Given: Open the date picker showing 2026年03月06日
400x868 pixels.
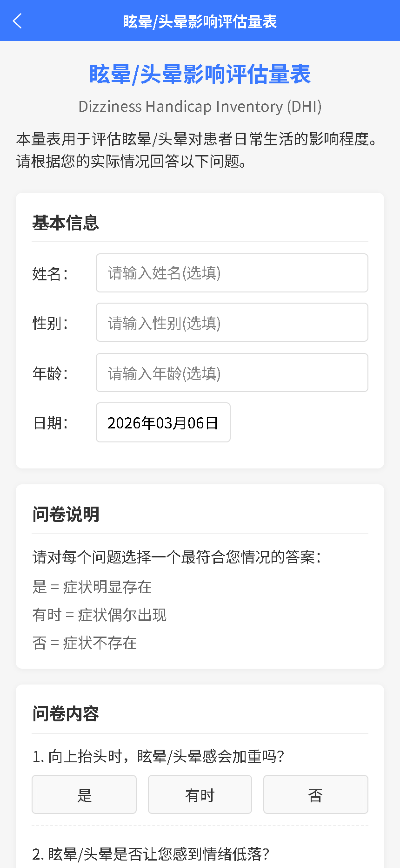Looking at the screenshot, I should coord(163,422).
